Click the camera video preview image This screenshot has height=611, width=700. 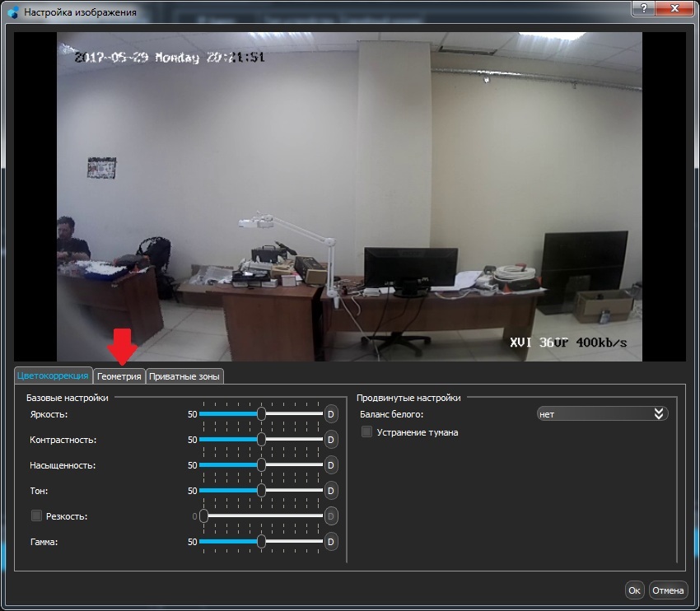pos(349,198)
